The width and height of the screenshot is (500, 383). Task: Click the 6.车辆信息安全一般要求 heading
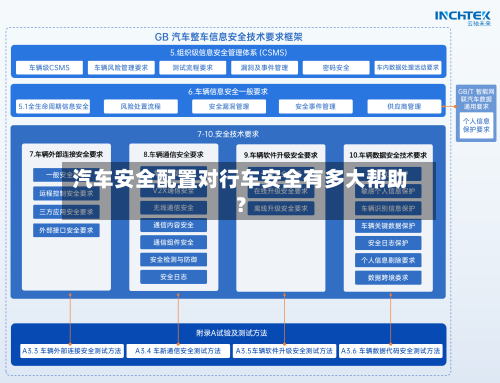tap(228, 92)
